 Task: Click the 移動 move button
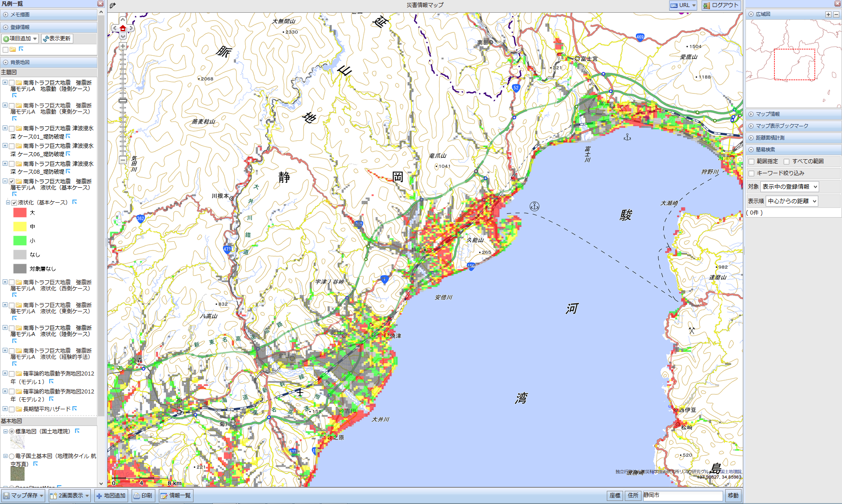pos(733,496)
